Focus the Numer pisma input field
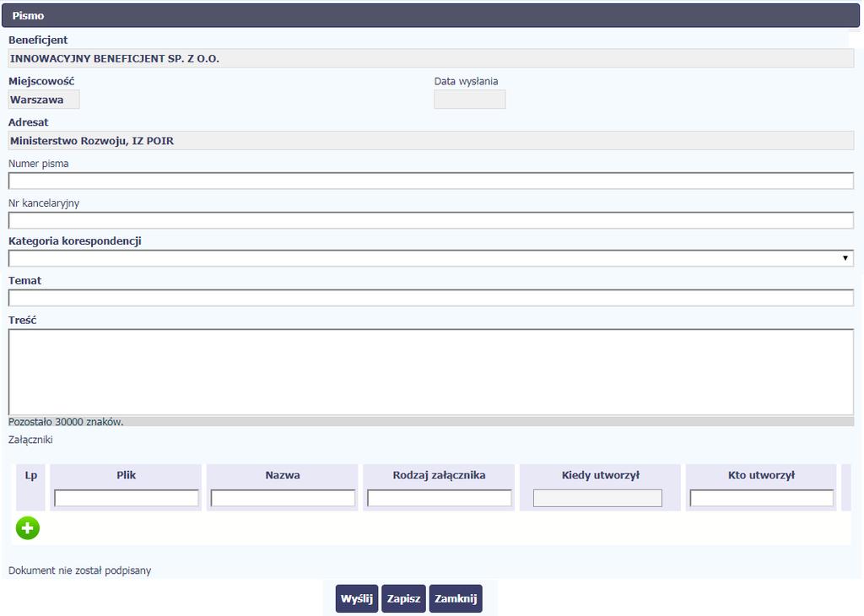Viewport: 864px width, 616px height. point(431,181)
